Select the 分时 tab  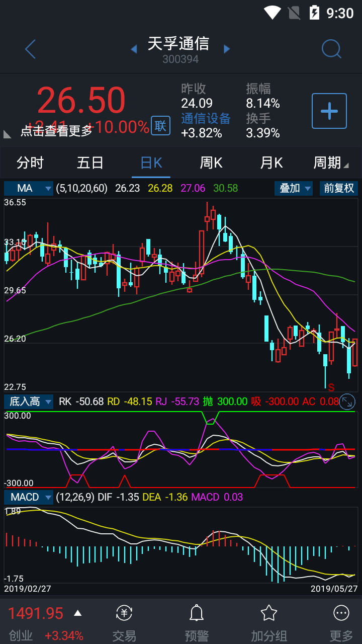click(30, 163)
